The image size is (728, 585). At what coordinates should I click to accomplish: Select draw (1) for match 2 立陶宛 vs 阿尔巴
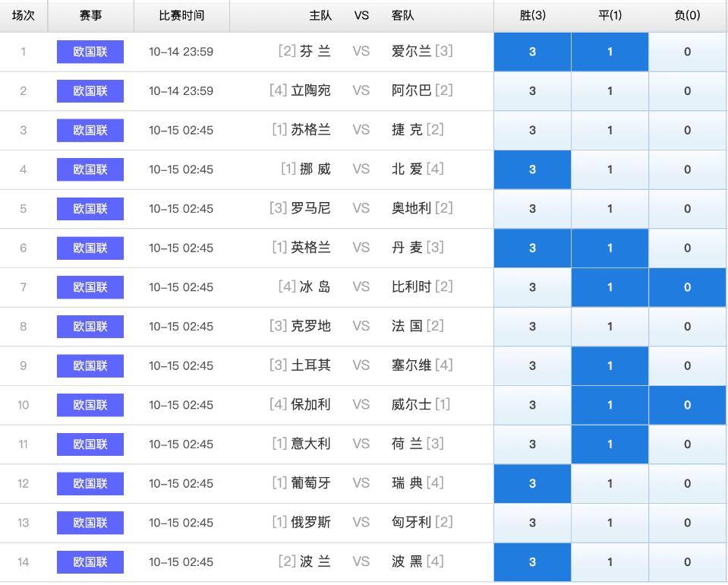(x=610, y=91)
